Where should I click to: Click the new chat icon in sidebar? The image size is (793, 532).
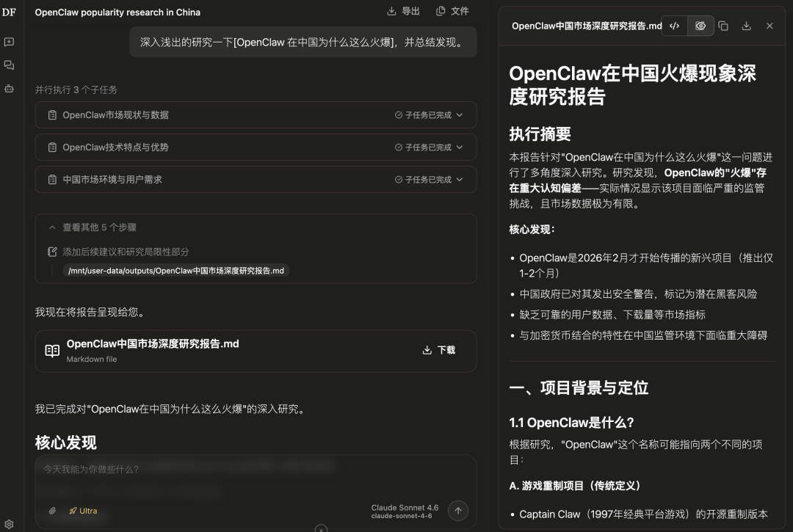9,42
